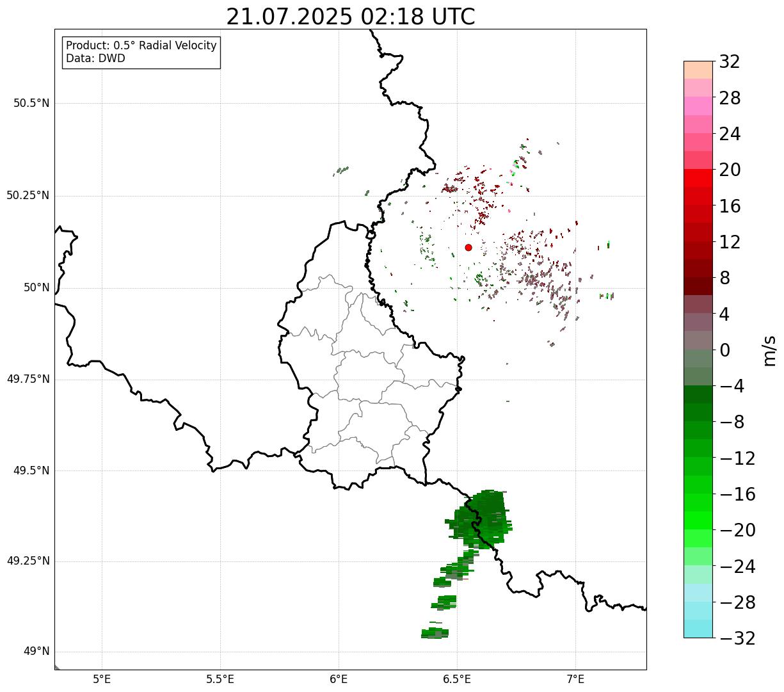The width and height of the screenshot is (784, 692).
Task: Click the 6.5°E longitude label
Action: 457,679
